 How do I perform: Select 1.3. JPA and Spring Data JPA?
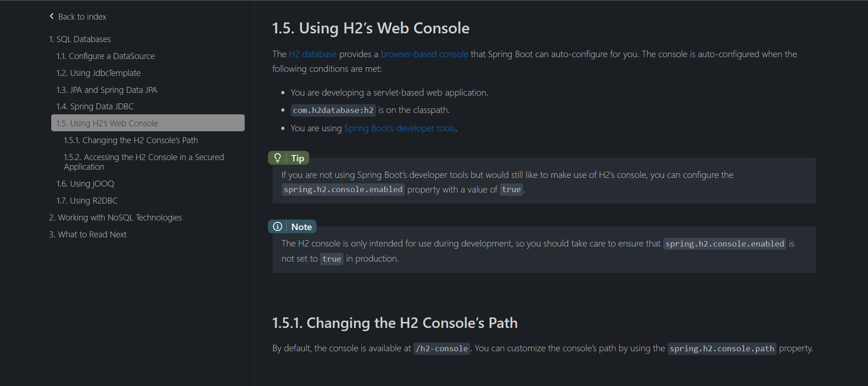tap(107, 90)
